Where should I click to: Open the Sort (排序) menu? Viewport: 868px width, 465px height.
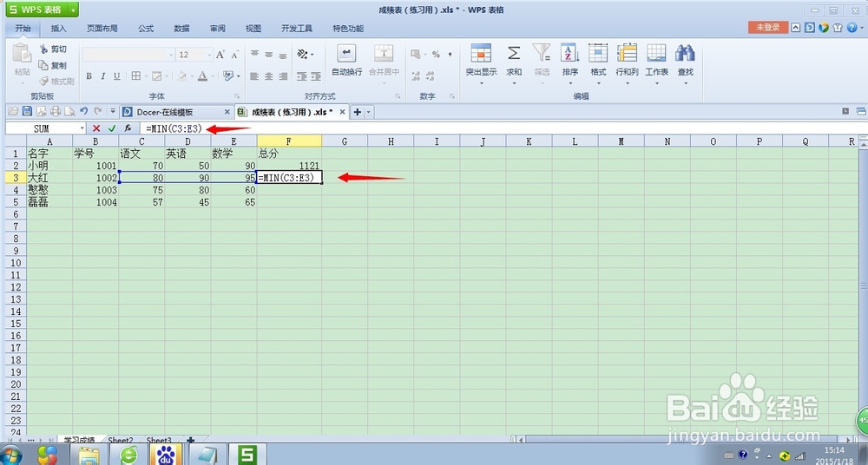pos(569,64)
